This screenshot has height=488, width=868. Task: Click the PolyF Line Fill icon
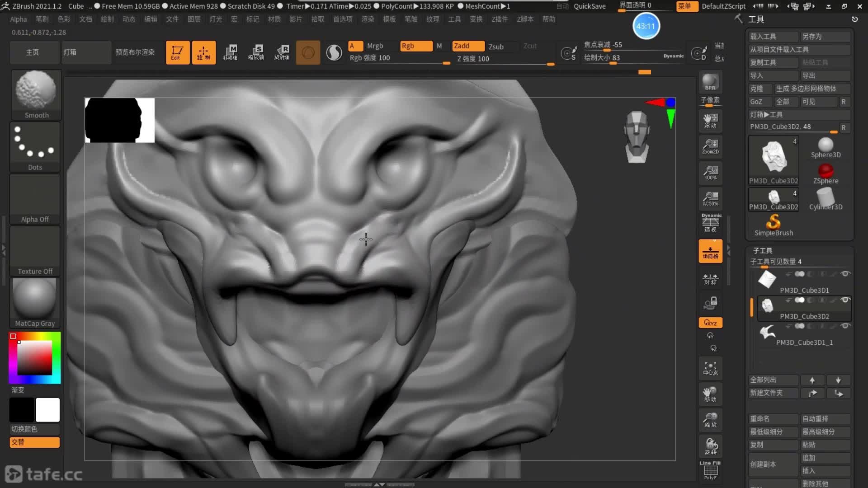click(710, 471)
